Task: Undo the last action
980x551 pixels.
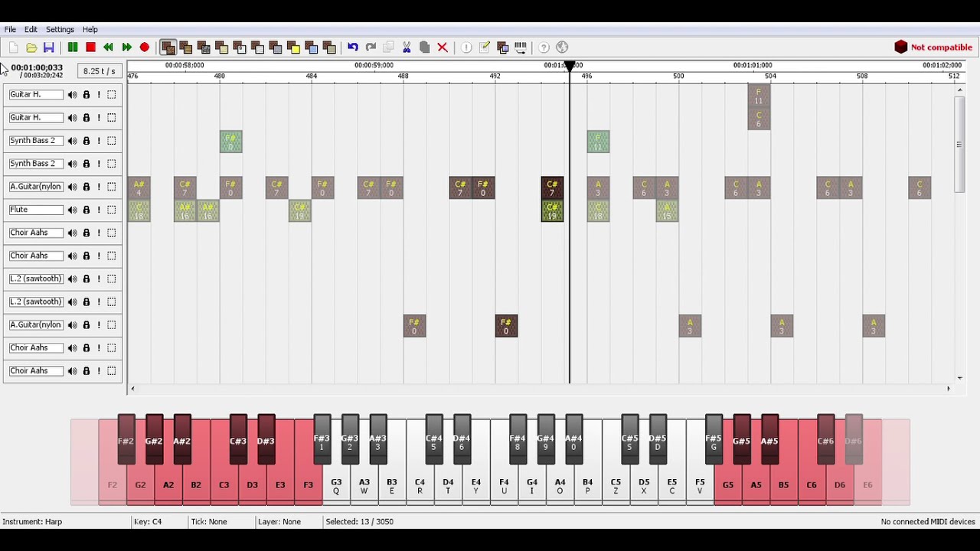Action: coord(353,47)
